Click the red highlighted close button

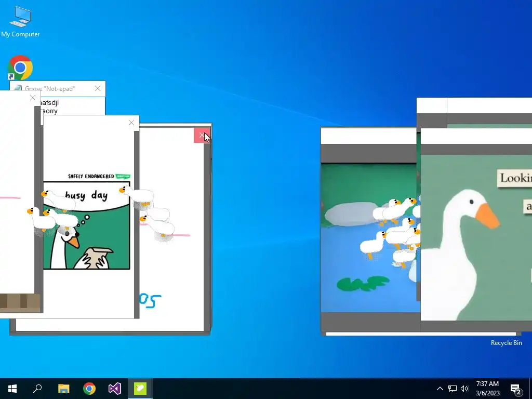click(x=202, y=136)
